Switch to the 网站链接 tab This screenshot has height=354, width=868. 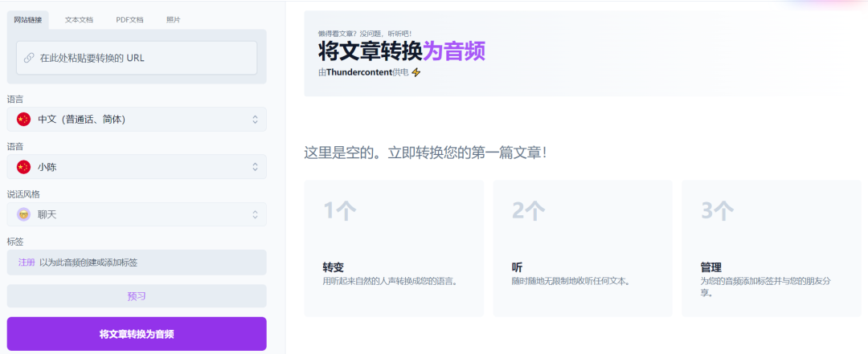tap(27, 19)
